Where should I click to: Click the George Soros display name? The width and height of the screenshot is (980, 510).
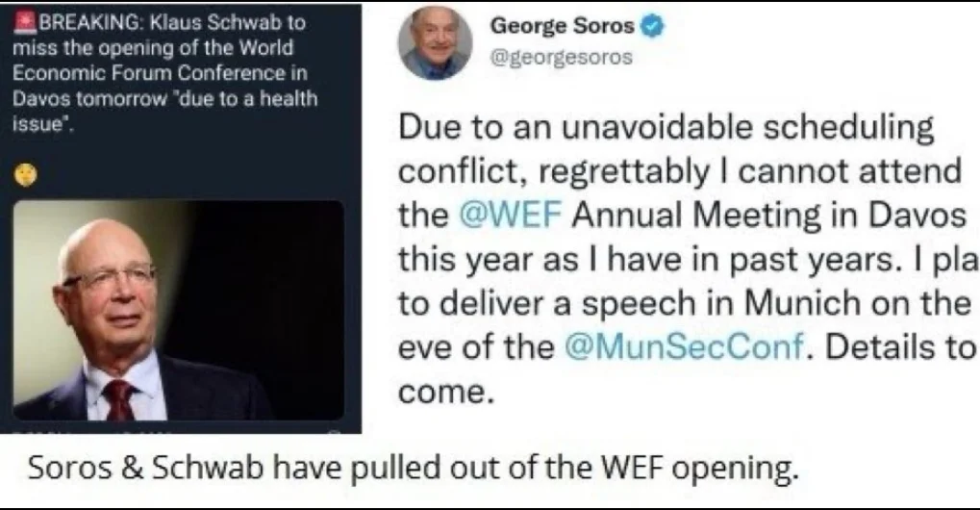tap(563, 26)
